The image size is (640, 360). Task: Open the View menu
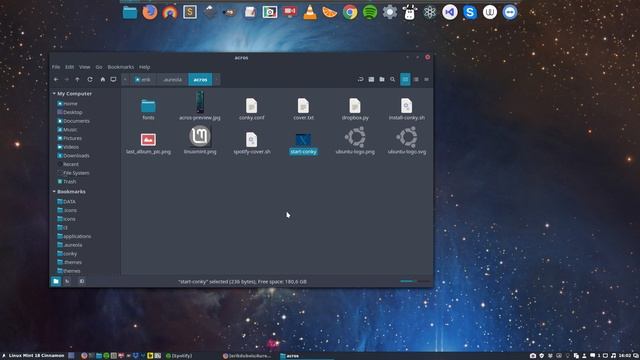coord(84,67)
